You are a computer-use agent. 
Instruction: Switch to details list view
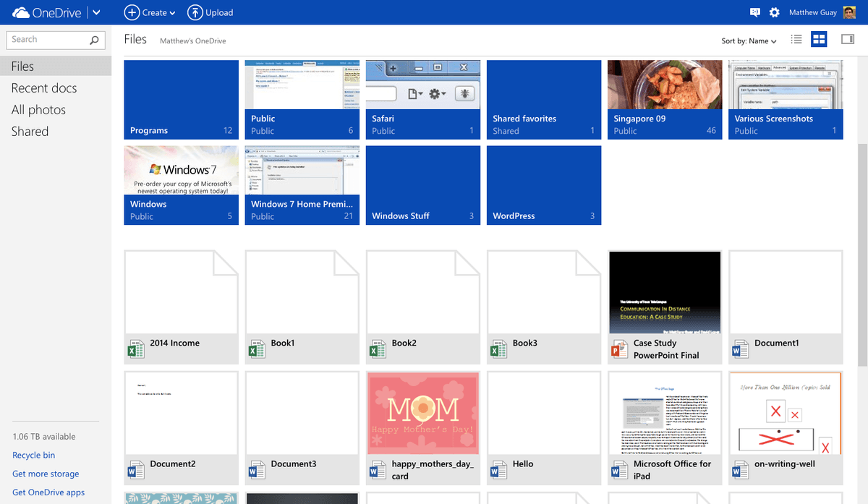pyautogui.click(x=796, y=40)
